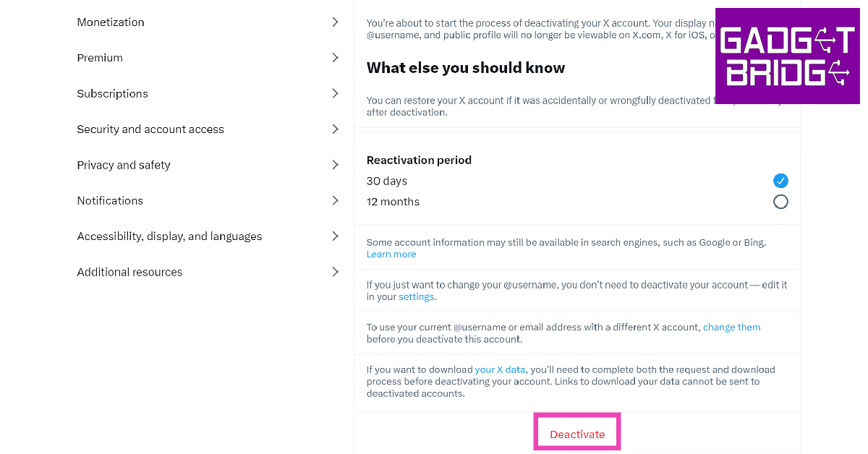
Task: Click the Additional resources arrow icon
Action: point(335,272)
